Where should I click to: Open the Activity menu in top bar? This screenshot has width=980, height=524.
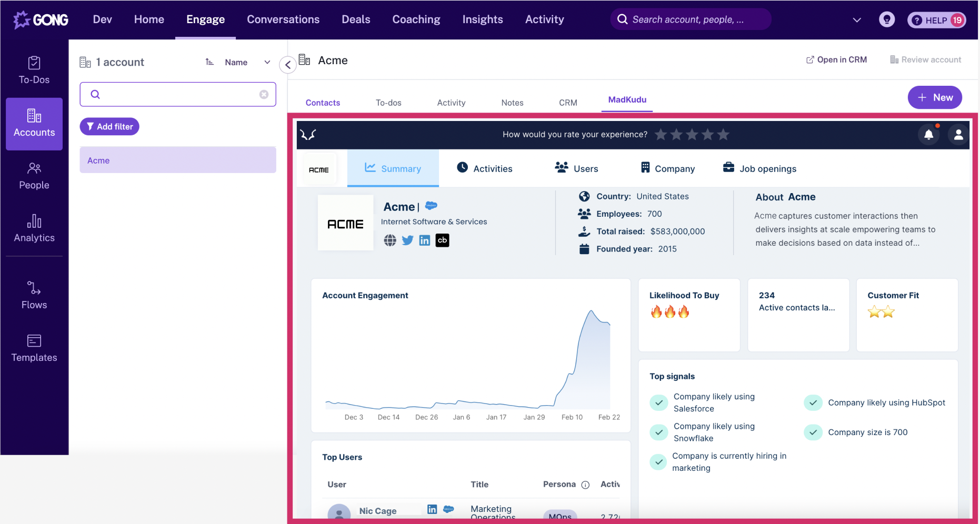pyautogui.click(x=544, y=19)
